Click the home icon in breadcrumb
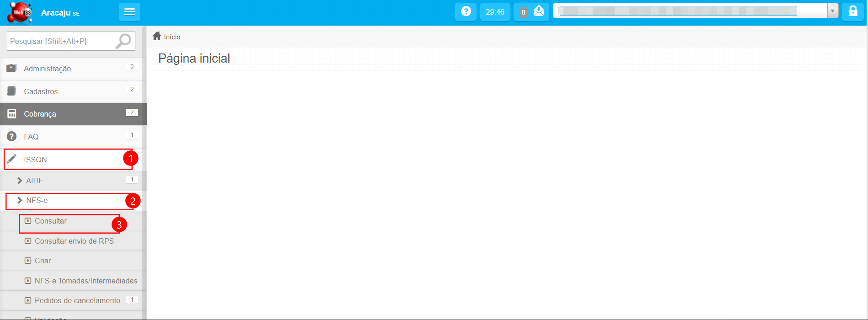868x320 pixels. click(157, 36)
